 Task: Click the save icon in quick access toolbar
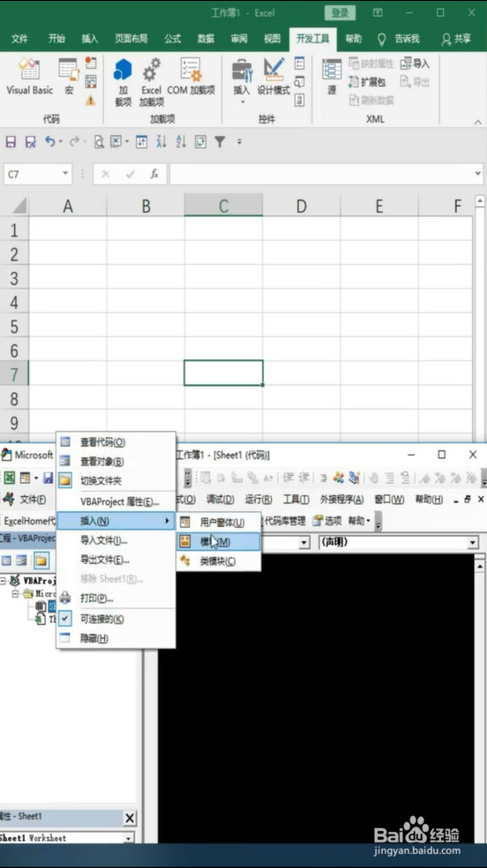coord(11,141)
